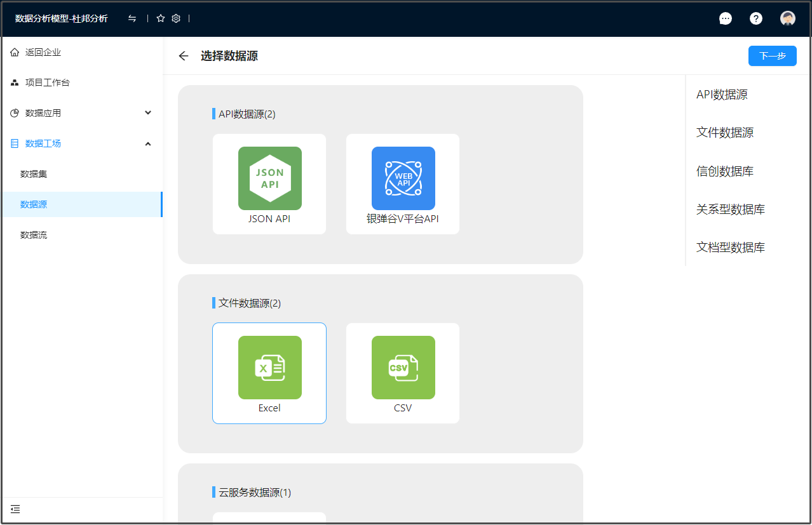This screenshot has height=525, width=812.
Task: Click the back arrow beside 选择数据源
Action: (x=184, y=56)
